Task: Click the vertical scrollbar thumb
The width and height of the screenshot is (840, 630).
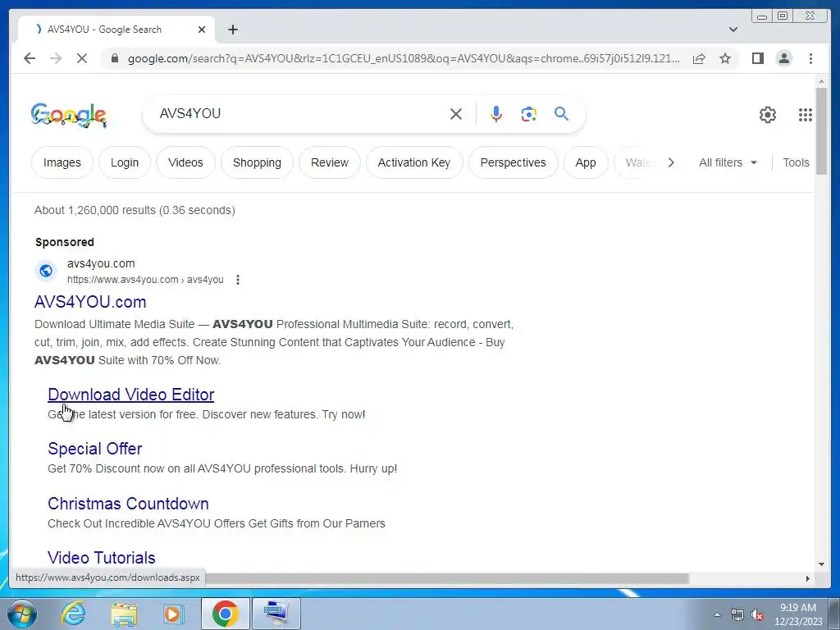Action: click(x=821, y=130)
